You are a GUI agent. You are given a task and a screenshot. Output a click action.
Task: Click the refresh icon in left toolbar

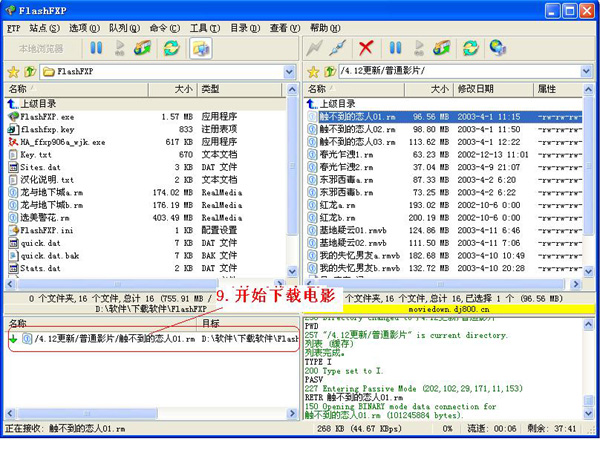[x=171, y=48]
